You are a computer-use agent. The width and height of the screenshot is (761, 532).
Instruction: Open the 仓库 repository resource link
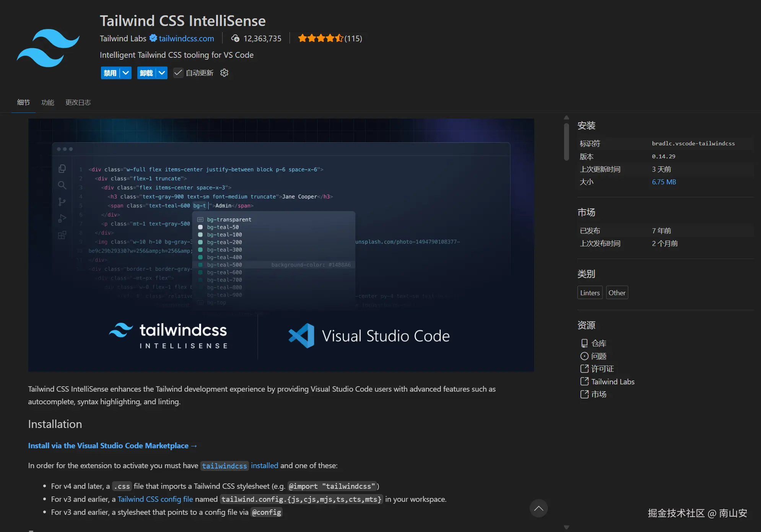coord(598,343)
